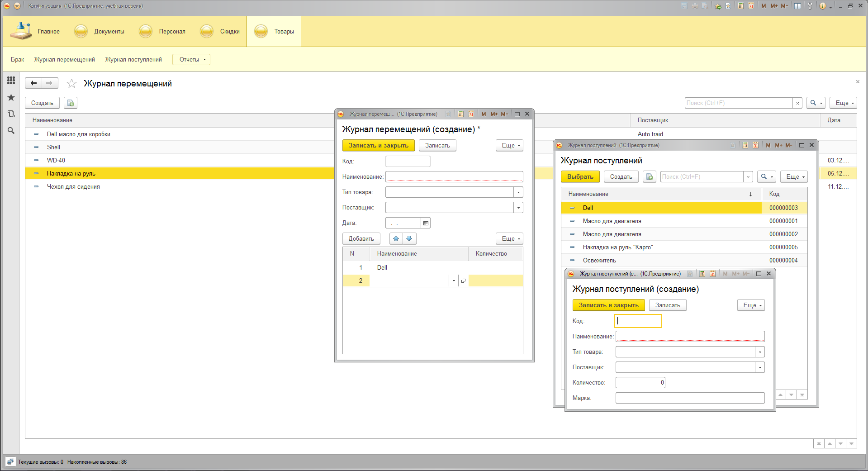This screenshot has width=868, height=471.
Task: Select the WD-40 row in main list
Action: (180, 160)
